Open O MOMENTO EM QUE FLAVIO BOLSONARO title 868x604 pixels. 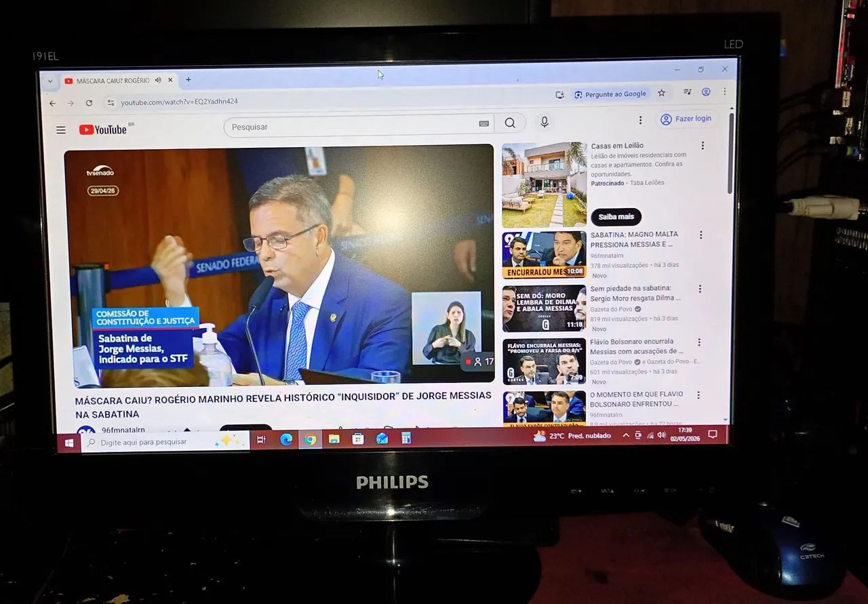point(637,399)
